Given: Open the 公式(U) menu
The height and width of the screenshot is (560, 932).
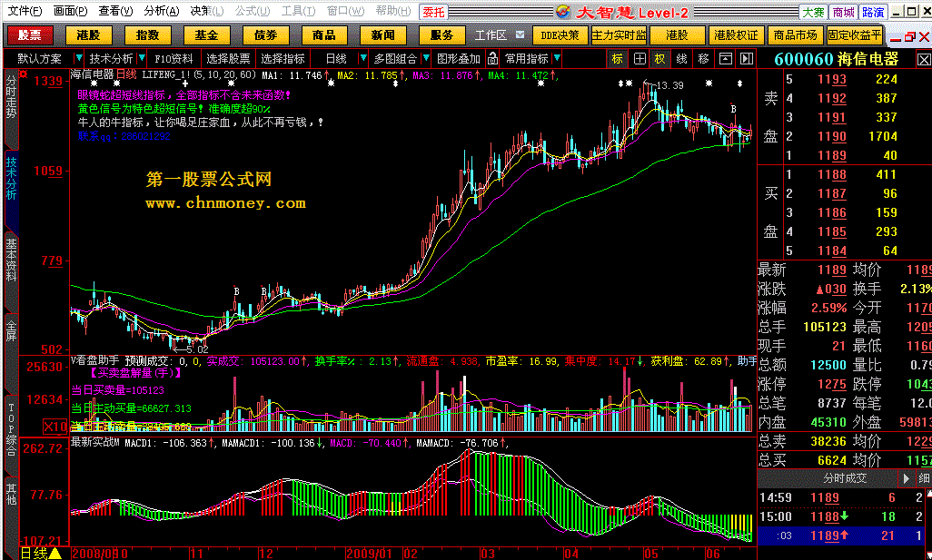Looking at the screenshot, I should (x=252, y=11).
